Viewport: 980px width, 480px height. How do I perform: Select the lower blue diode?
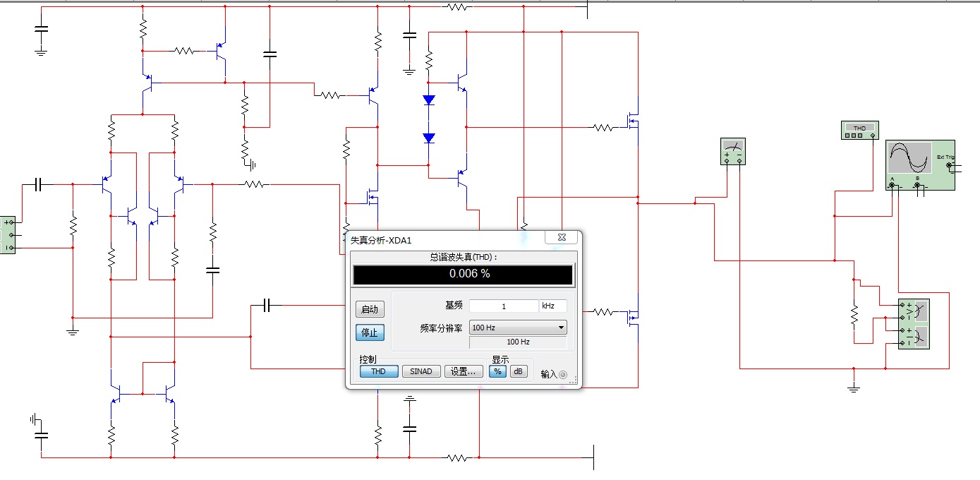[x=428, y=138]
